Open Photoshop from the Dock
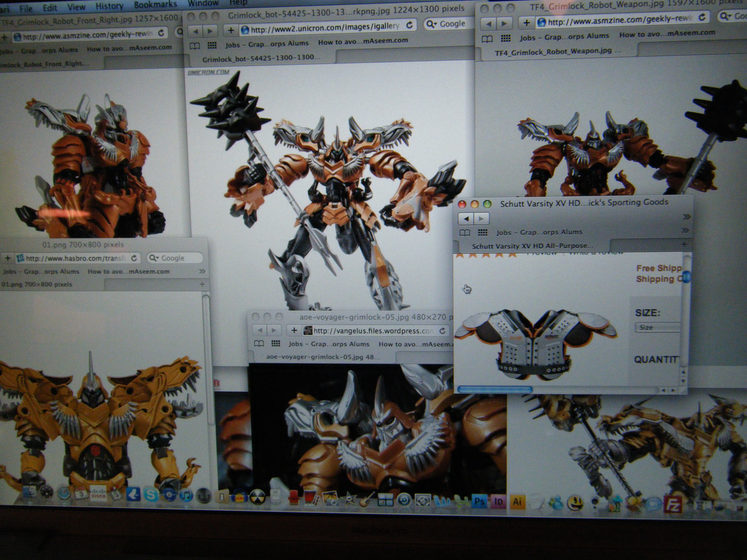The height and width of the screenshot is (560, 747). (479, 502)
